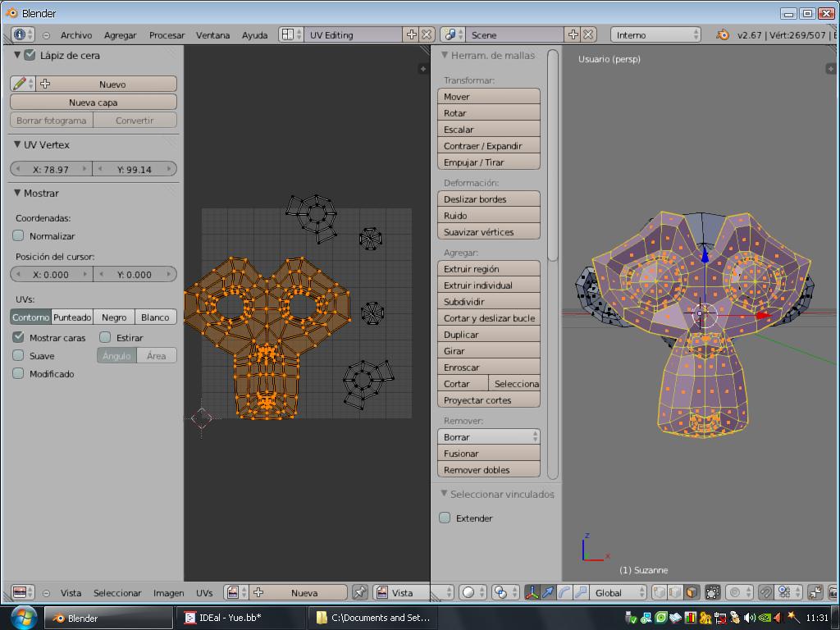Open the Global orientation dropdown
The height and width of the screenshot is (630, 840).
pyautogui.click(x=618, y=592)
